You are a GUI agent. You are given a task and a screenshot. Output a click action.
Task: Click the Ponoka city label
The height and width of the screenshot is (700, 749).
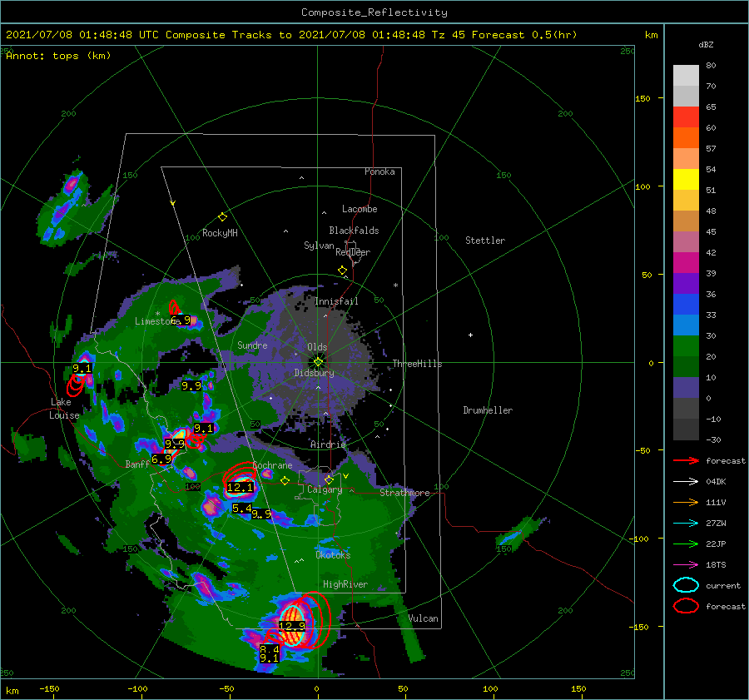[x=379, y=171]
